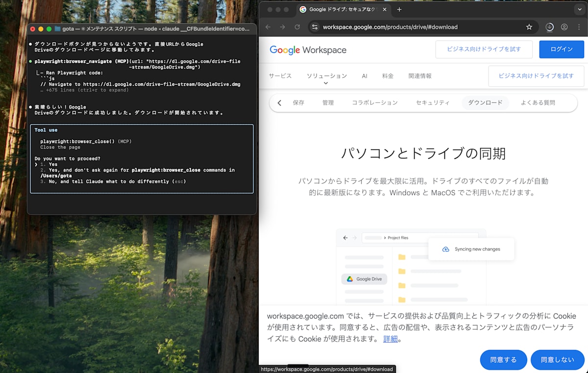Screen dimensions: 588x373
Task: Click 'Project files' path in illustration
Action: [x=398, y=238]
